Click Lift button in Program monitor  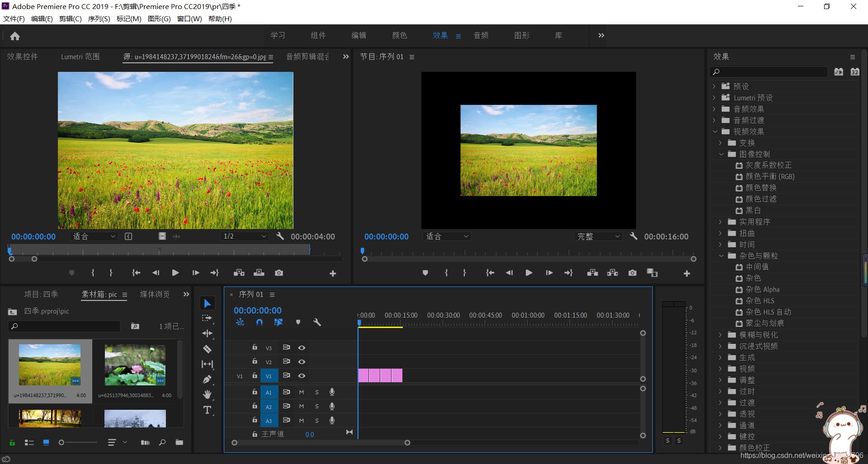pyautogui.click(x=592, y=273)
